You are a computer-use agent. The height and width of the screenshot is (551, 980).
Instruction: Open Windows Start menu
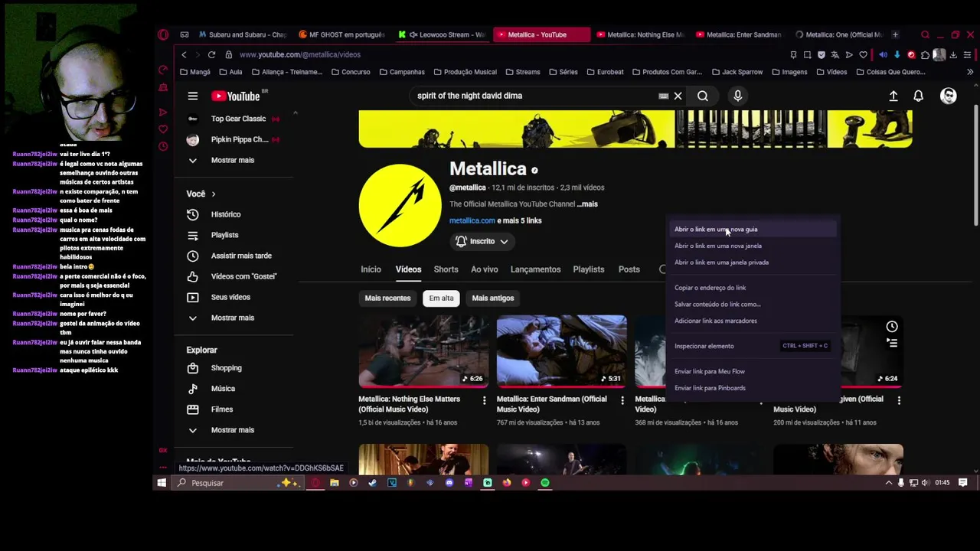click(x=162, y=483)
